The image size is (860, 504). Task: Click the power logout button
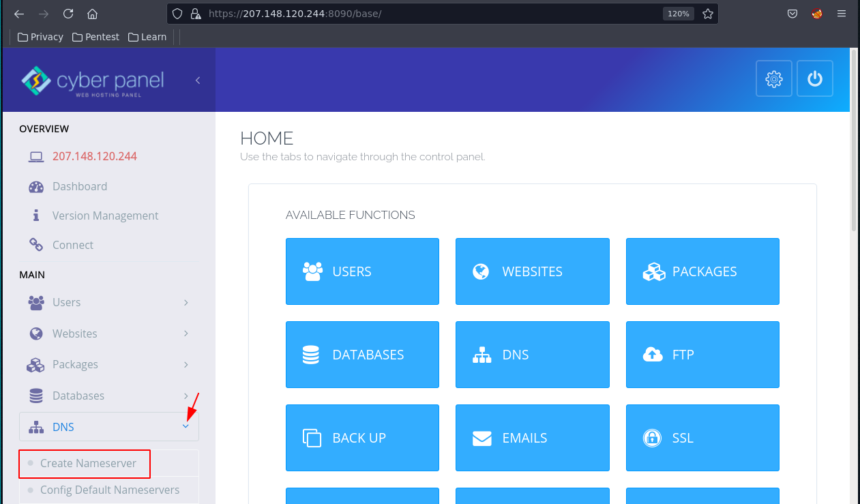tap(815, 79)
